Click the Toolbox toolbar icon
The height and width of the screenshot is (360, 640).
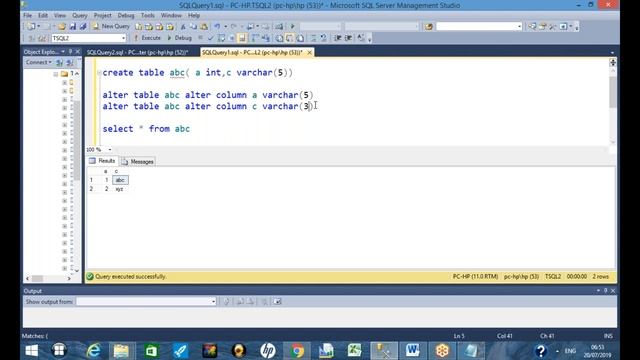tap(553, 27)
